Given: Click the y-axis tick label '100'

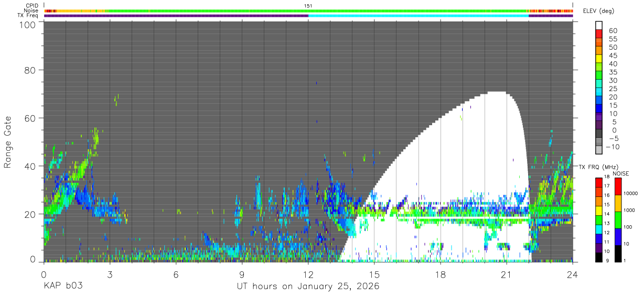Looking at the screenshot, I should coord(28,25).
